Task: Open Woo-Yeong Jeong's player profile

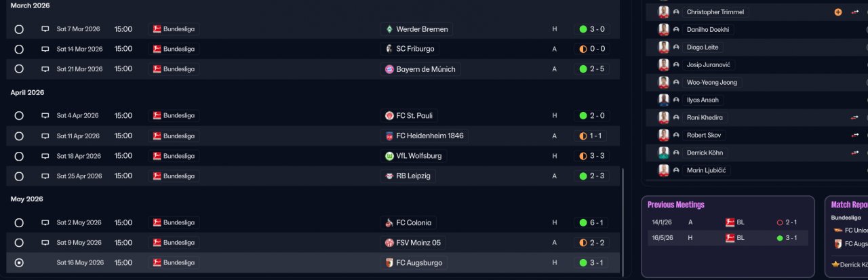Action: pyautogui.click(x=711, y=83)
